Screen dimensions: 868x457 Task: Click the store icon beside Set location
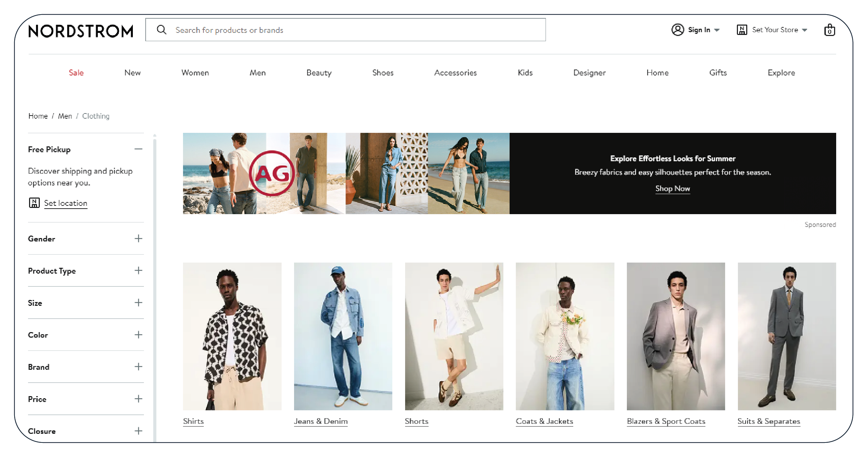[x=34, y=203]
